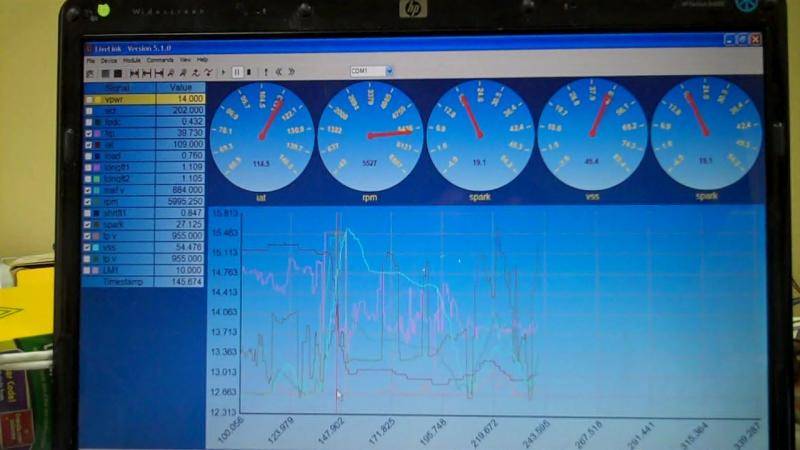This screenshot has height=450, width=800.
Task: Click the rewind double-arrow toolbar icon
Action: click(278, 72)
